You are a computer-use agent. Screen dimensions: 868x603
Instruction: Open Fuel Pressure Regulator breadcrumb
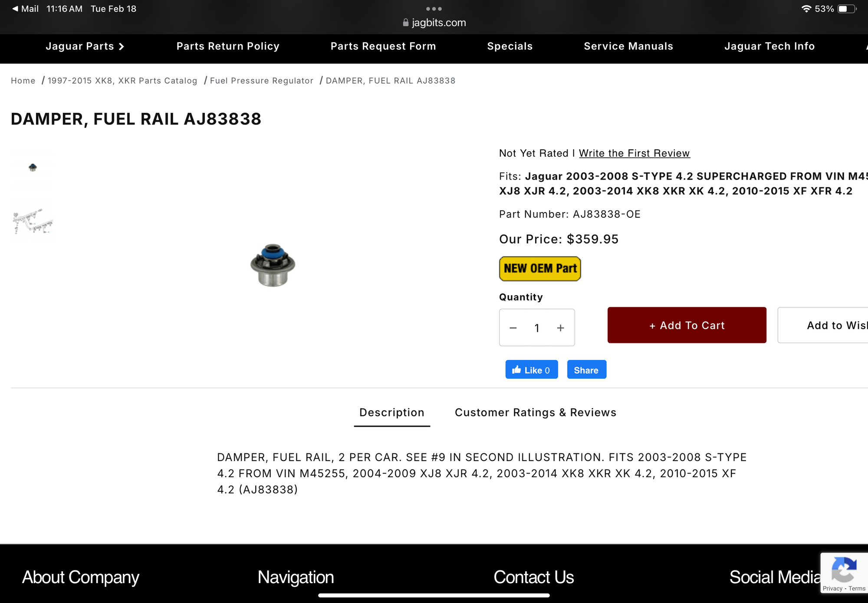(x=262, y=81)
